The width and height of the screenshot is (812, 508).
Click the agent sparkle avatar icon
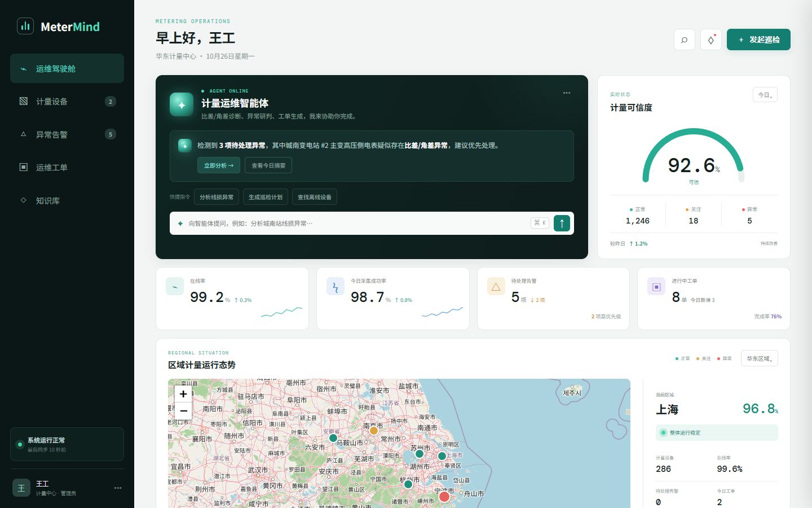click(x=182, y=104)
